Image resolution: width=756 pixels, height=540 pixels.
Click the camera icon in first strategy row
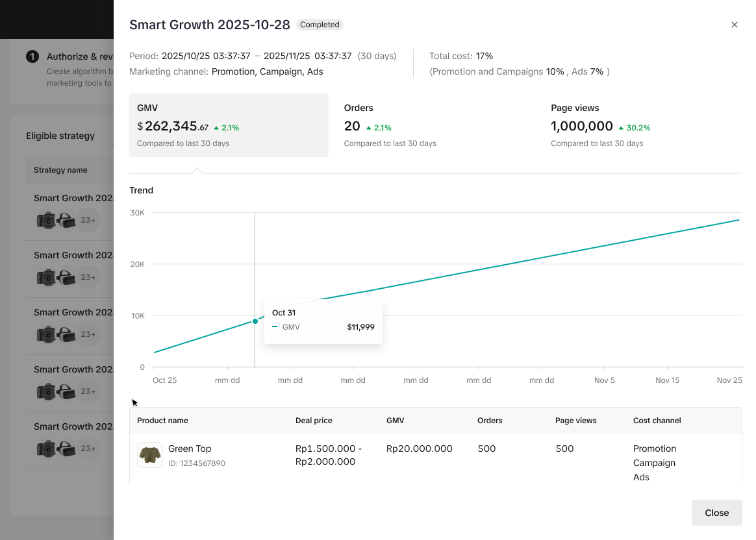click(x=47, y=221)
